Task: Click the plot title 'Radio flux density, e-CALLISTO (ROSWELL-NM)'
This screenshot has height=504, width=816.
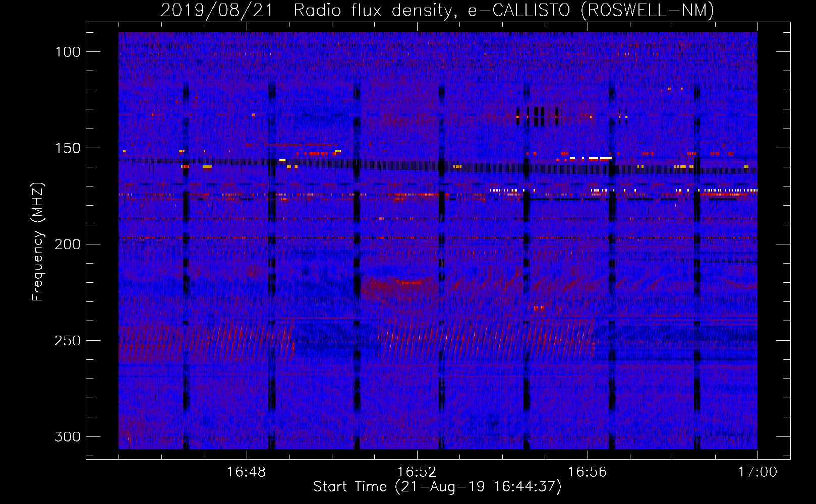Action: (504, 10)
